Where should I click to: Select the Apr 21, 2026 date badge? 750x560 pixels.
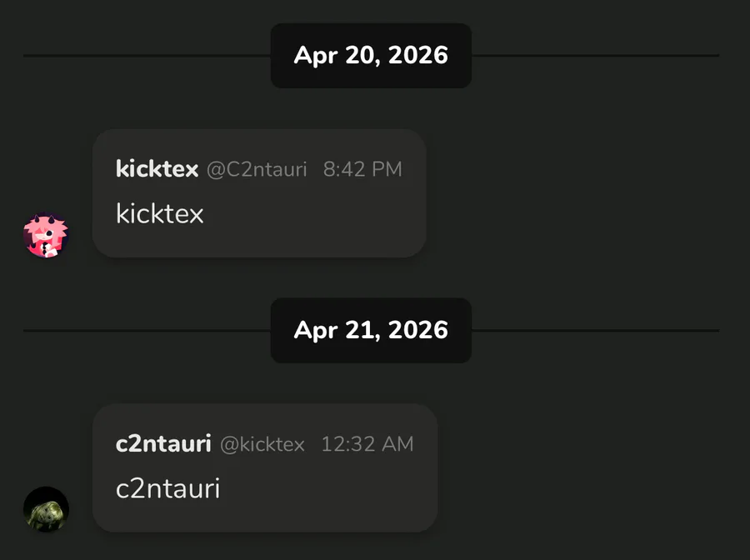(371, 330)
